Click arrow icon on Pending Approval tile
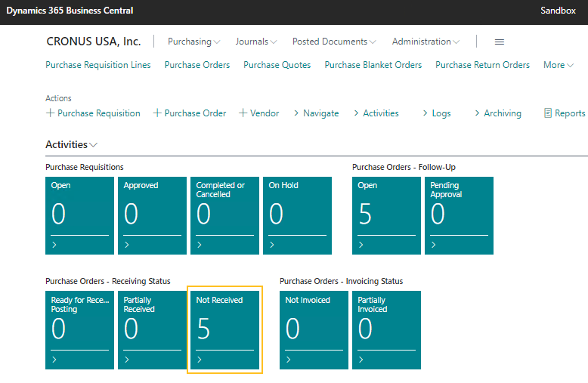Image resolution: width=588 pixels, height=383 pixels. click(434, 245)
